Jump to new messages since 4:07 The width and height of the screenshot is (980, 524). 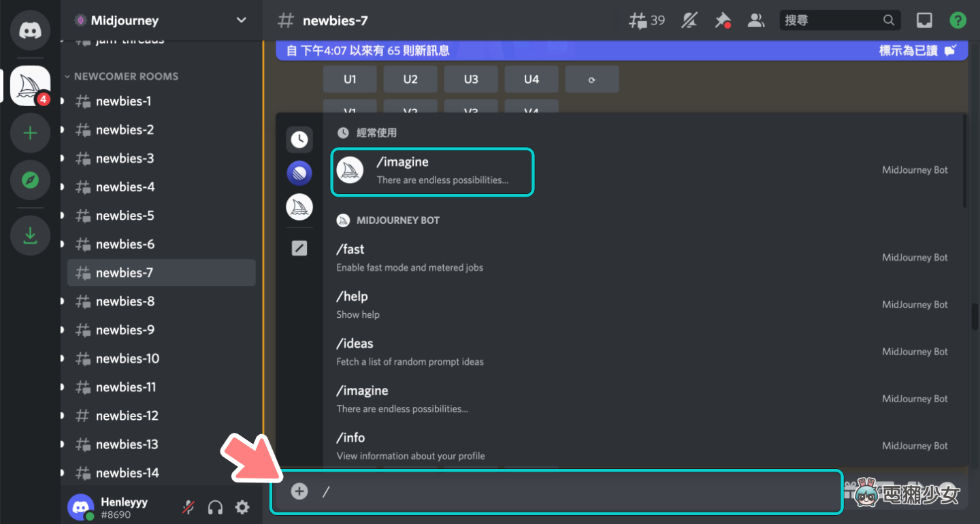click(367, 50)
